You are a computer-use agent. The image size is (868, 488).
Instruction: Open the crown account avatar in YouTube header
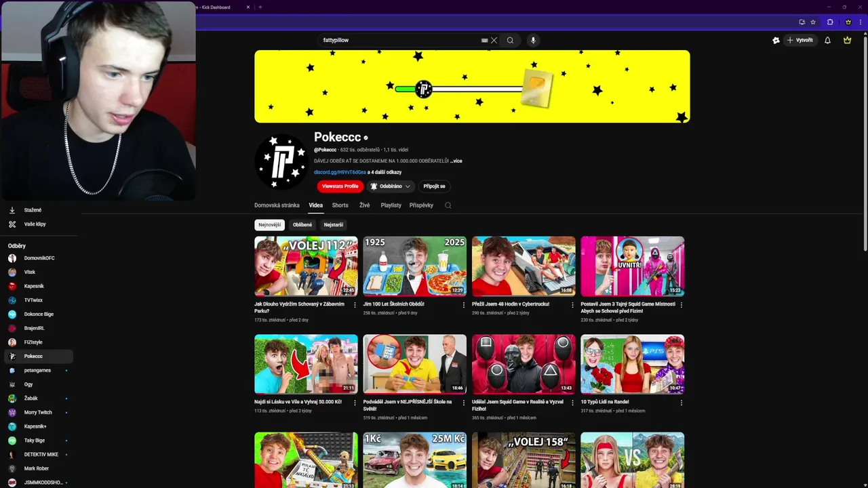tap(847, 40)
